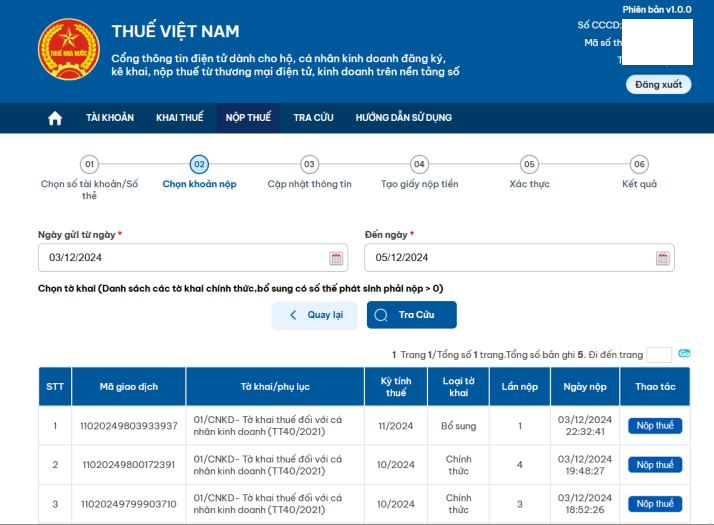The image size is (714, 525).
Task: Select step 06 circle Kết quả
Action: 639,164
